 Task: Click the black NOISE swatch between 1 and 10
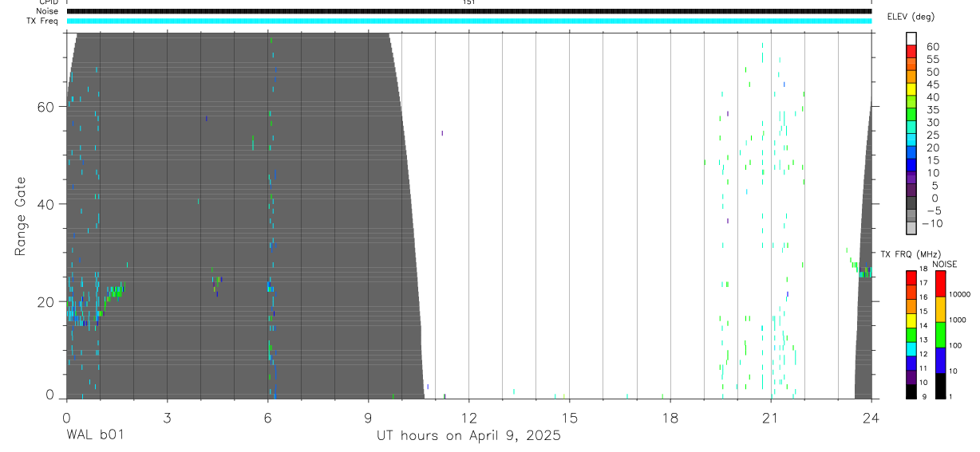tap(940, 385)
